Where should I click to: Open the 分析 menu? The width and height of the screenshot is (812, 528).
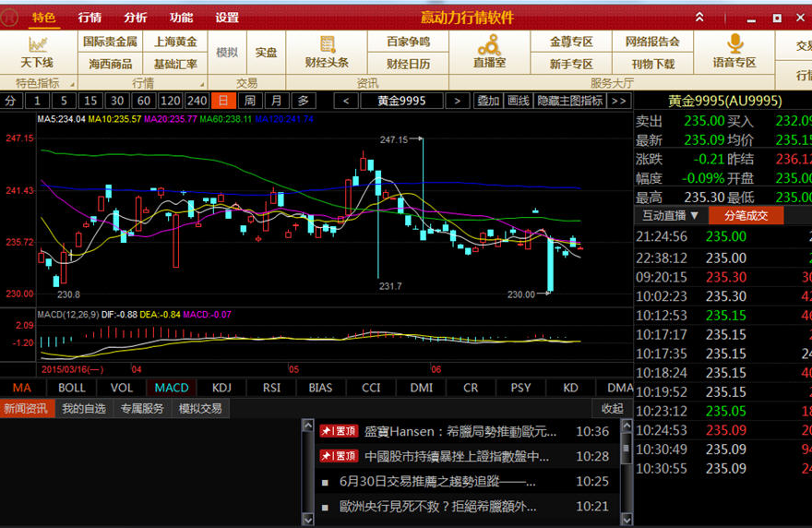tap(135, 18)
